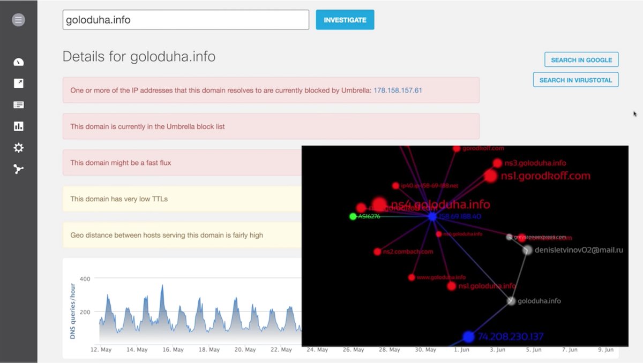Image resolution: width=643 pixels, height=364 pixels.
Task: Select the ns4.goloduha.info red node
Action: pyautogui.click(x=379, y=204)
